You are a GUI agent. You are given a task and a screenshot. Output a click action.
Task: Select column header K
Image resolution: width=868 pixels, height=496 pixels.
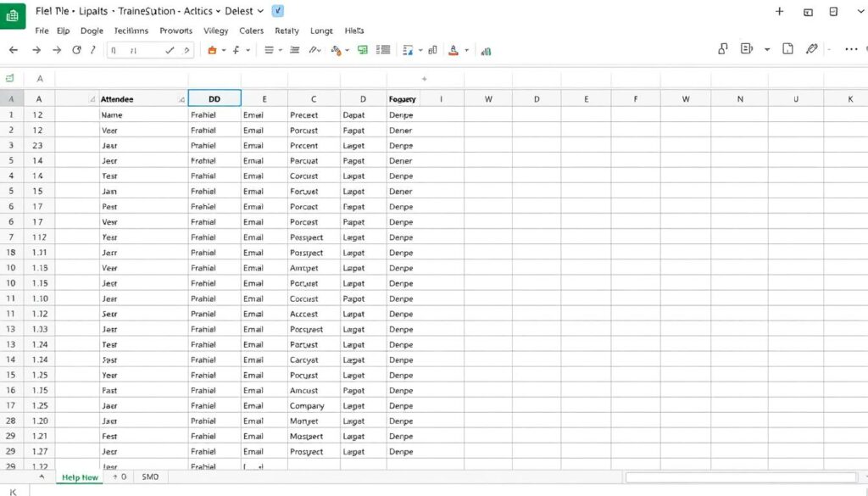pyautogui.click(x=850, y=99)
